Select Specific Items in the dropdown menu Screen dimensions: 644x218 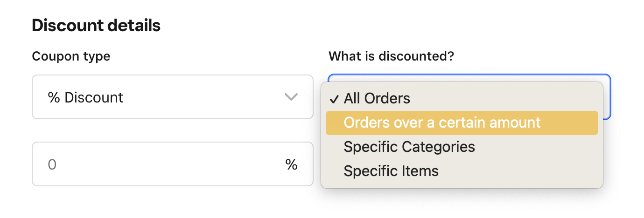pos(391,171)
